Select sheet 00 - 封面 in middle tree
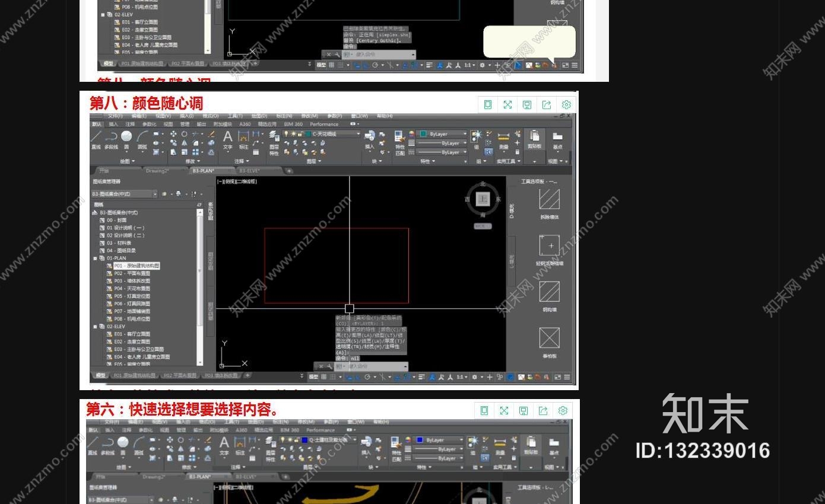Viewport: 825px width, 504px height. (117, 220)
